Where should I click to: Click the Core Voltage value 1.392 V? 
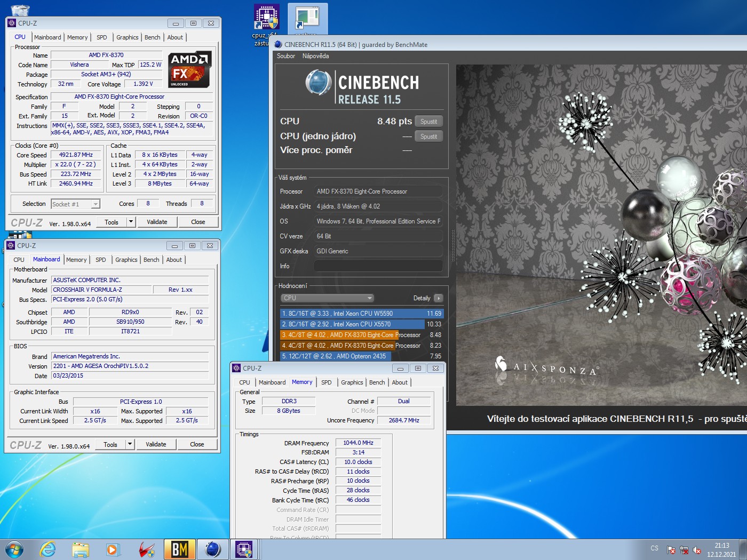click(x=143, y=84)
